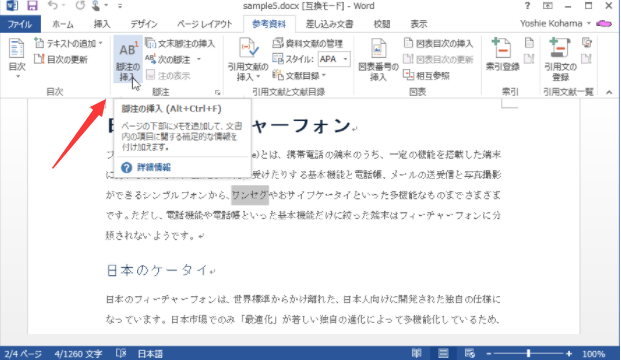Click 文末脚注の挿入 button
The image size is (621, 360).
[x=180, y=43]
